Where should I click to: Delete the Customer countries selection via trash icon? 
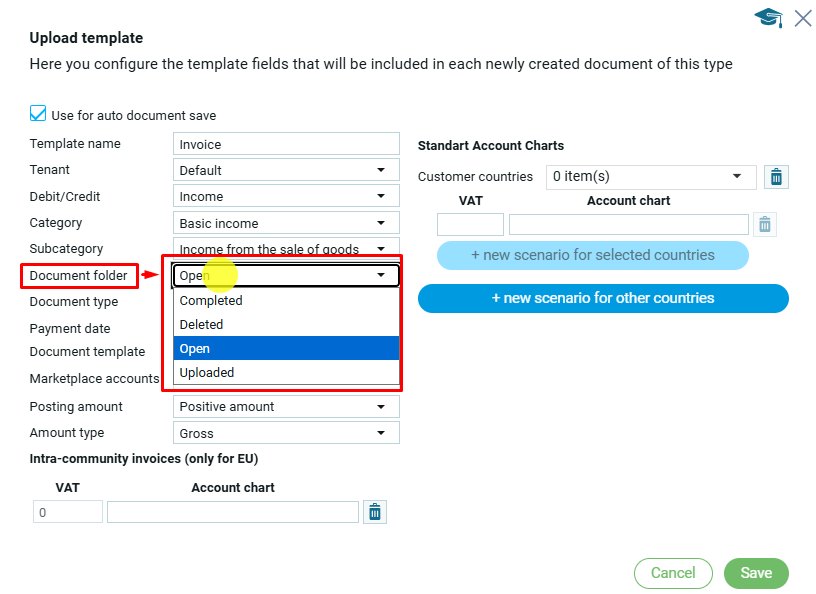click(776, 177)
